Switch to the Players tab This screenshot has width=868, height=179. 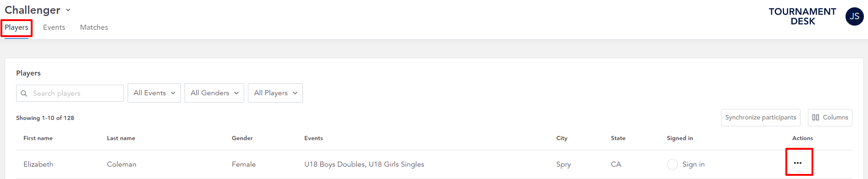coord(17,27)
